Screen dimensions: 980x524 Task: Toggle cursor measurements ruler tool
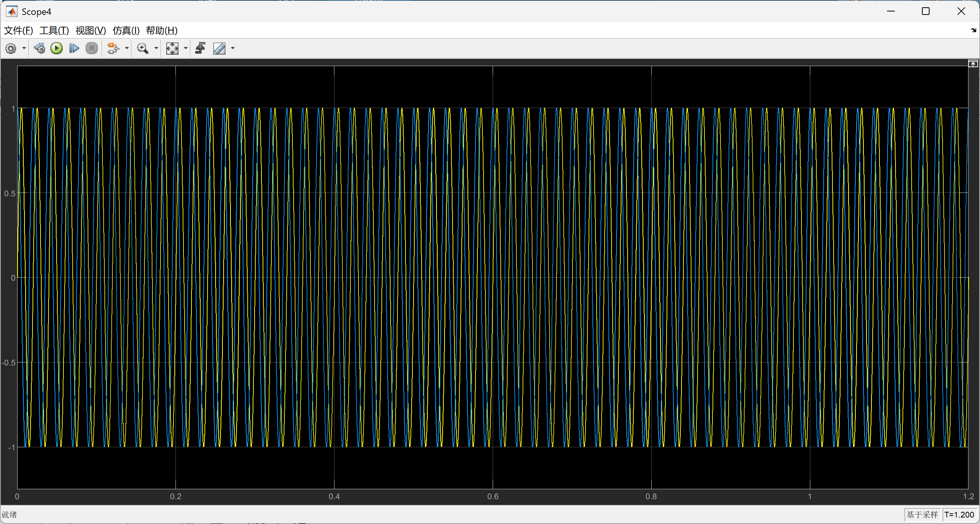(219, 49)
